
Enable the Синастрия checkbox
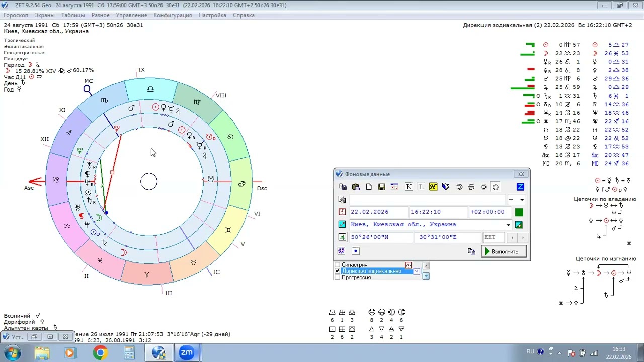tap(338, 265)
